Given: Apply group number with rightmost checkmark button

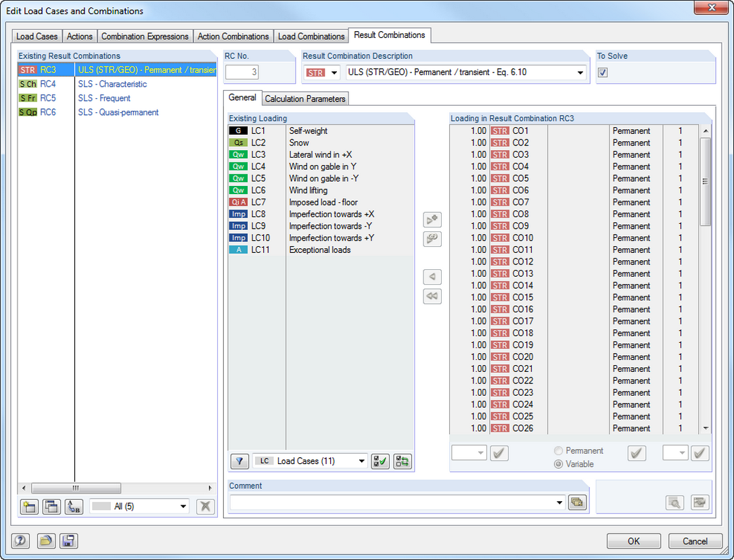Looking at the screenshot, I should click(x=699, y=453).
